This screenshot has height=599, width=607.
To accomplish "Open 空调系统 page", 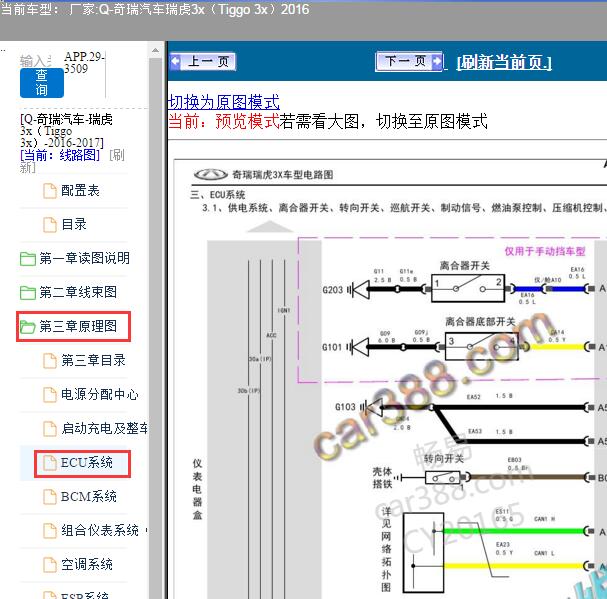I will pyautogui.click(x=87, y=565).
